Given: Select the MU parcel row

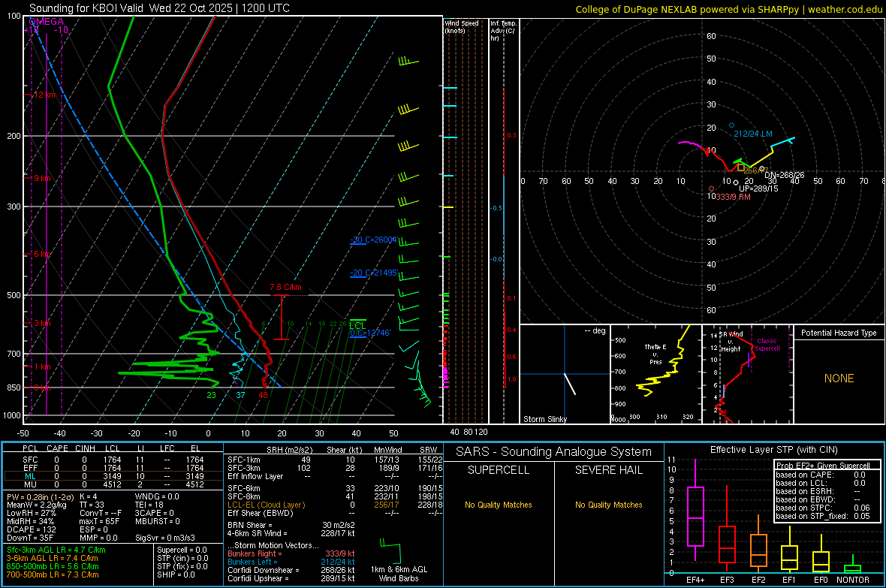Looking at the screenshot, I should (x=112, y=484).
